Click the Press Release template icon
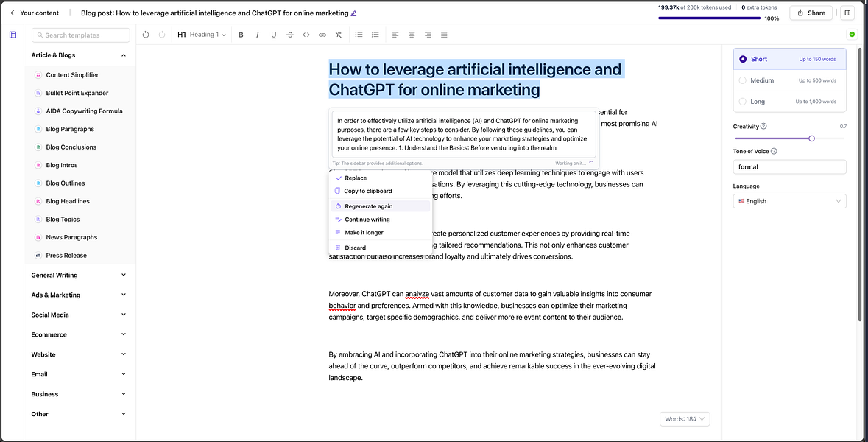The width and height of the screenshot is (868, 442). tap(38, 256)
